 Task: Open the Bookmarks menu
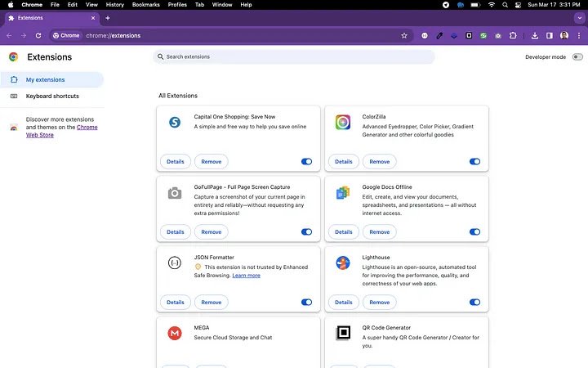pyautogui.click(x=146, y=5)
